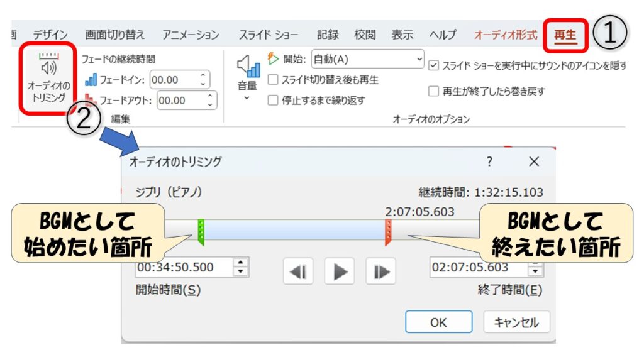Click the help question mark in dialog
Viewport: 644px width, 362px height.
pyautogui.click(x=489, y=162)
